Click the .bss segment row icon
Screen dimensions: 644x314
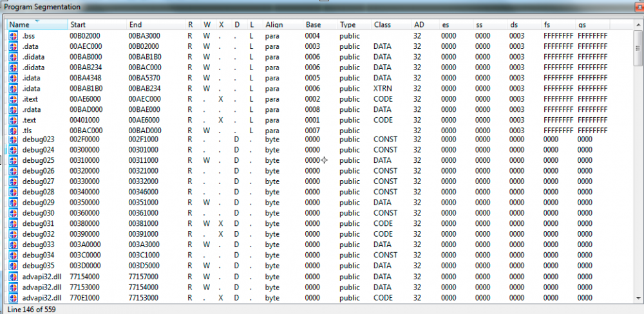tap(14, 36)
